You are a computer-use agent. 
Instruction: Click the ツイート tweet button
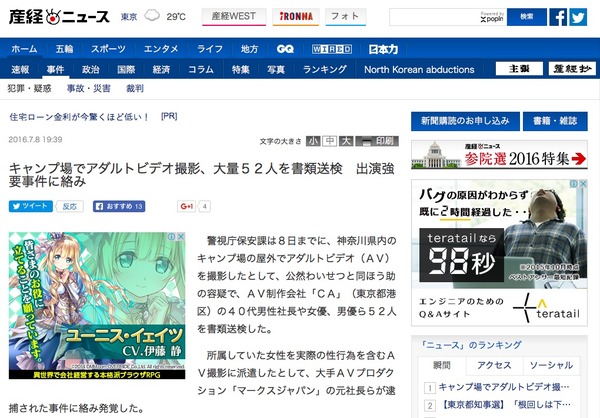coord(31,206)
